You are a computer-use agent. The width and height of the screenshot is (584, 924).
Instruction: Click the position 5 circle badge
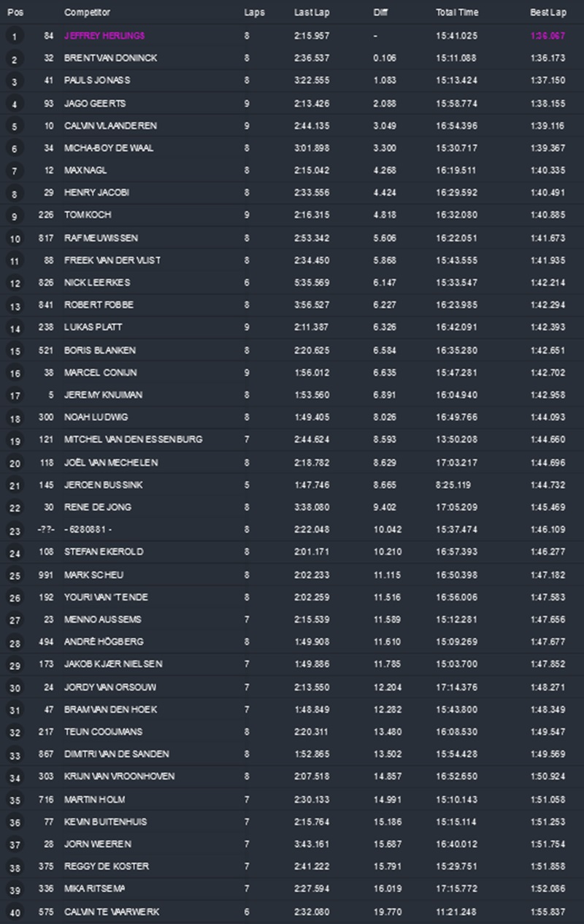[x=15, y=126]
